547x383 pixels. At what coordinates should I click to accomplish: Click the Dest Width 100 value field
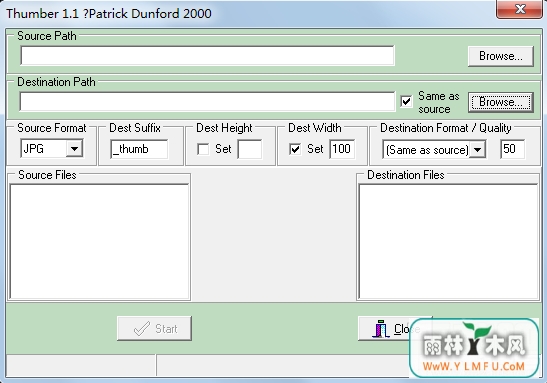(x=342, y=149)
